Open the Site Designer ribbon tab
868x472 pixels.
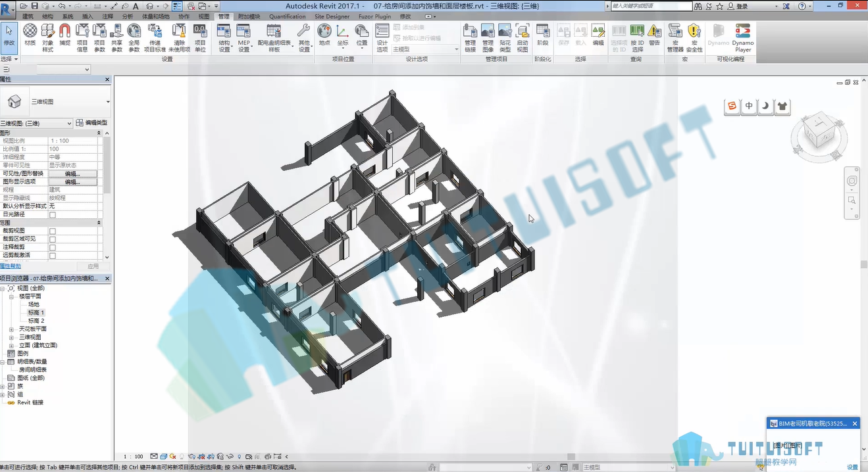click(x=332, y=16)
